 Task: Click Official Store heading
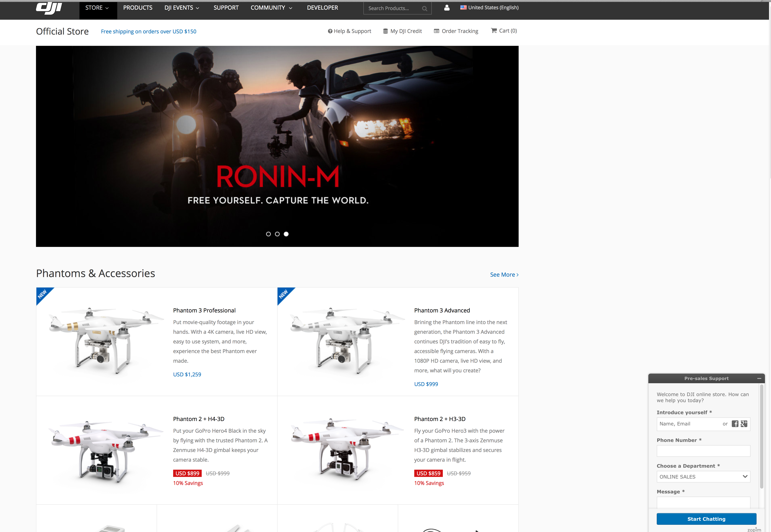62,31
